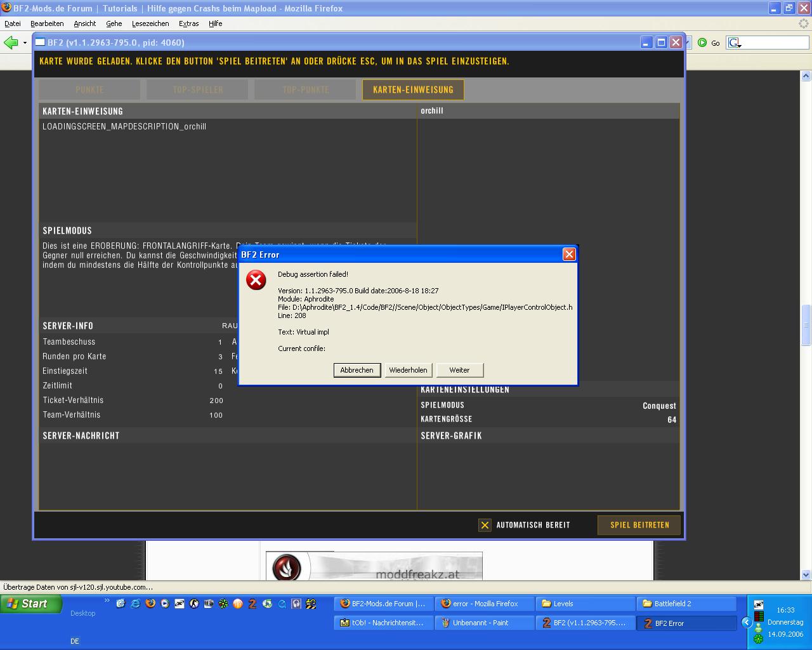This screenshot has height=650, width=812.
Task: Click the ICQ flower quick launch icon
Action: coord(223,604)
